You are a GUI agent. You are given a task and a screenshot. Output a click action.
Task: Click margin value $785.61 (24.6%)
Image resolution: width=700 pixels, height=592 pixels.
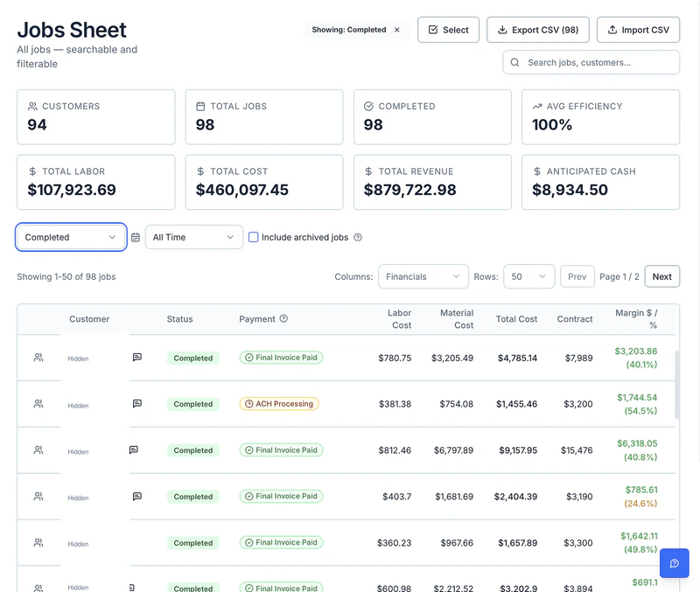pos(640,497)
